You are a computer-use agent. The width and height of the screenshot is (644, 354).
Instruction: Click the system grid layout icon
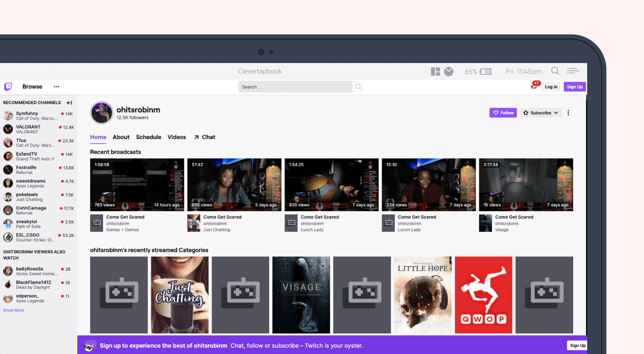[x=436, y=72]
